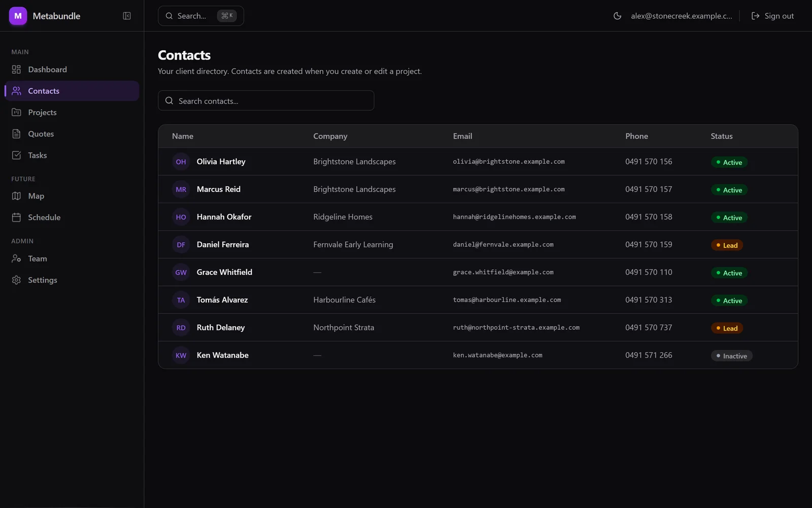Click Harbourline Cafés company cell

click(344, 300)
